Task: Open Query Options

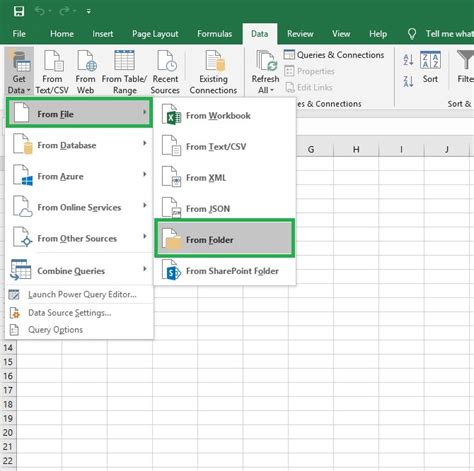Action: tap(79, 330)
